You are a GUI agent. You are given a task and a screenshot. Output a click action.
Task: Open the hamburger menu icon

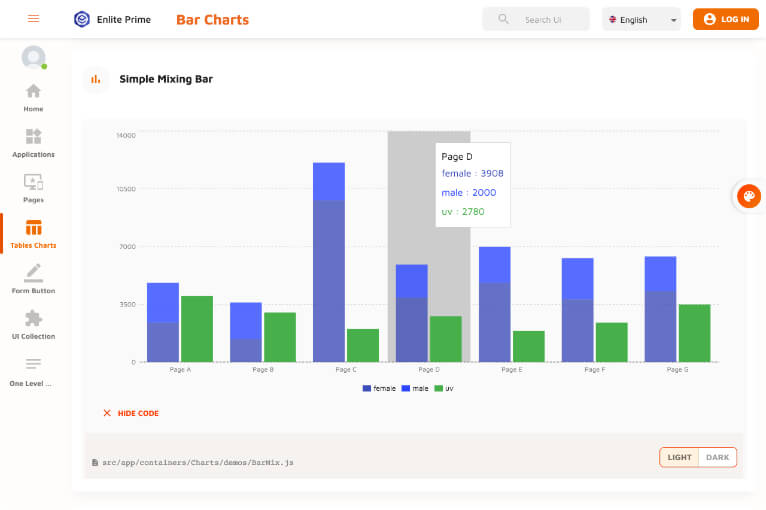(x=33, y=19)
